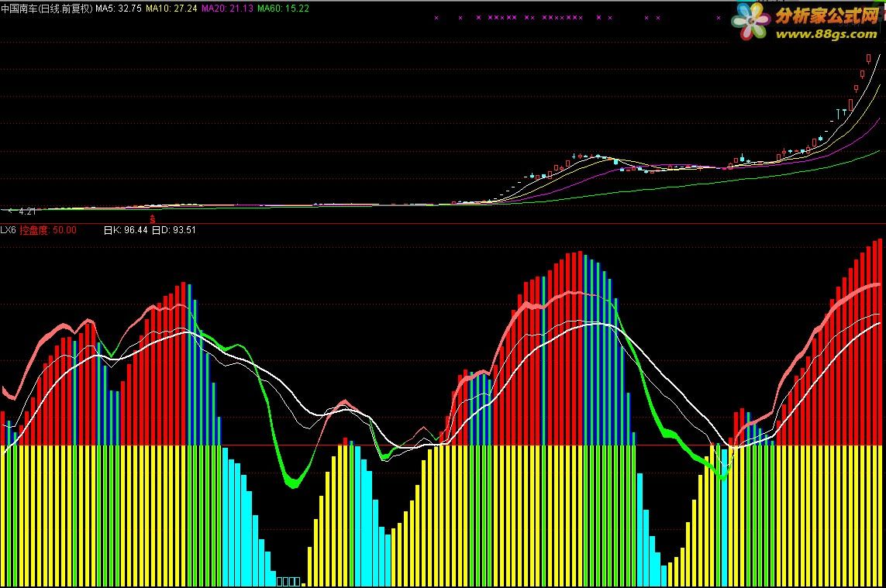
Task: Select the MA20: 21.13 indicator label
Action: point(227,9)
